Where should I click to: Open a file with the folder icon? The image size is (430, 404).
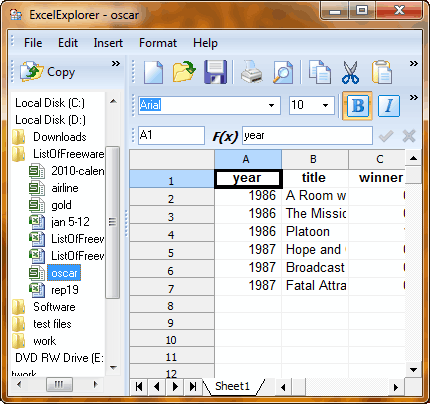[184, 71]
